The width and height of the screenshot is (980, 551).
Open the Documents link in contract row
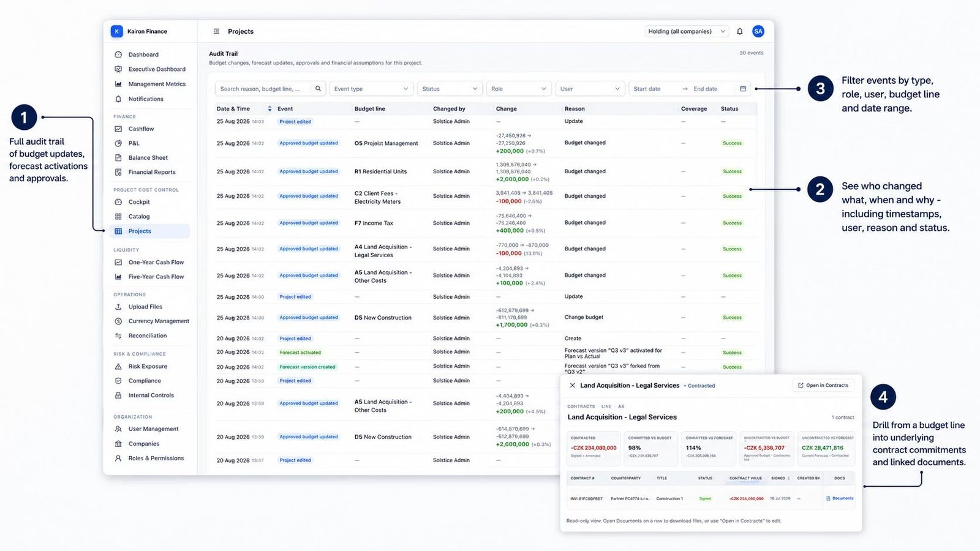(840, 498)
